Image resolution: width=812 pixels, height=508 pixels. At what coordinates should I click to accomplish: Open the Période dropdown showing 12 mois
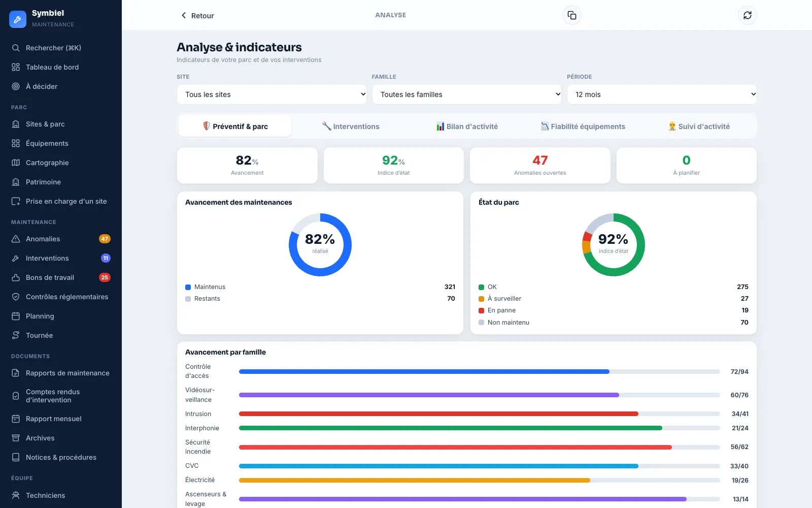click(x=662, y=94)
